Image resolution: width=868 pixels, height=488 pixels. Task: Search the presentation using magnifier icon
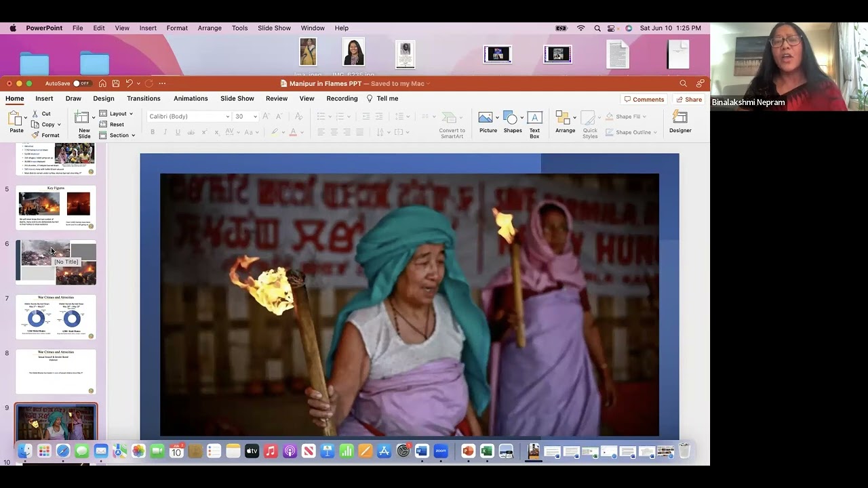(683, 83)
